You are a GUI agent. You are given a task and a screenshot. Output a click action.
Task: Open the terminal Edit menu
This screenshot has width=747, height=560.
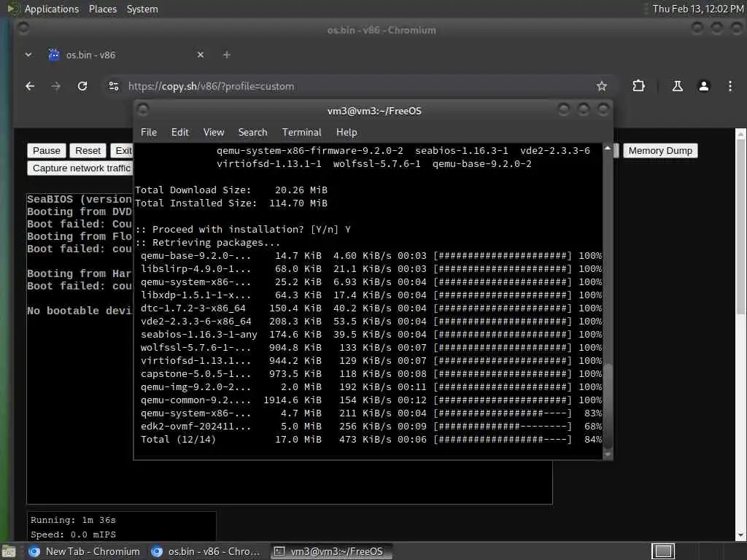[180, 133]
